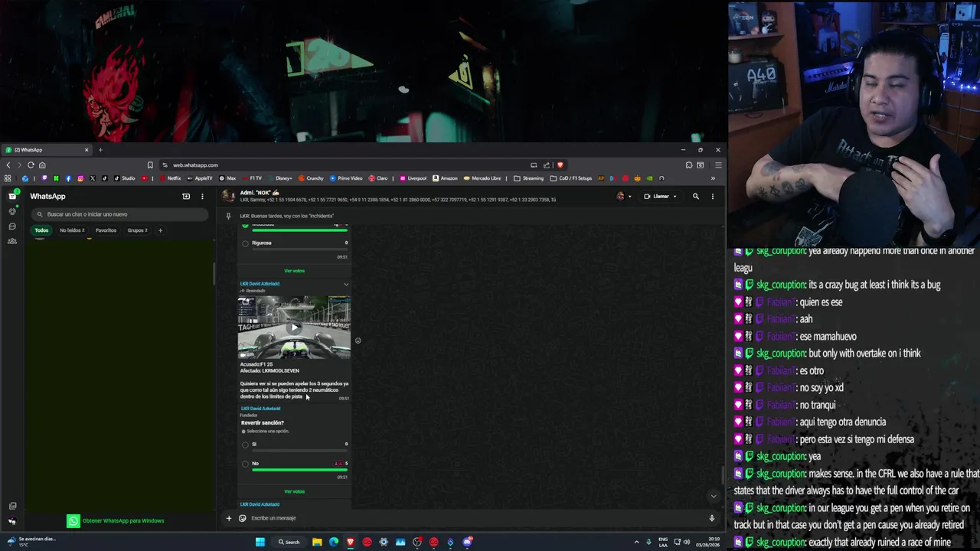Open the conversation three-dot menu

click(x=713, y=197)
